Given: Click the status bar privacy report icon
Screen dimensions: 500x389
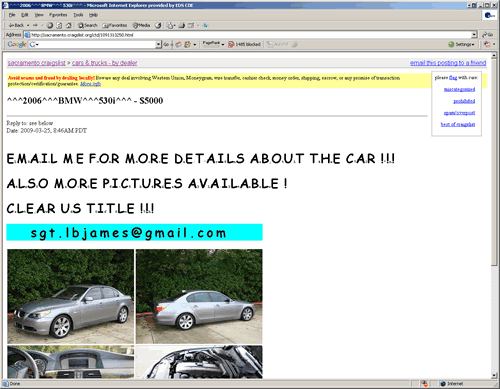Looking at the screenshot, I should [x=424, y=384].
